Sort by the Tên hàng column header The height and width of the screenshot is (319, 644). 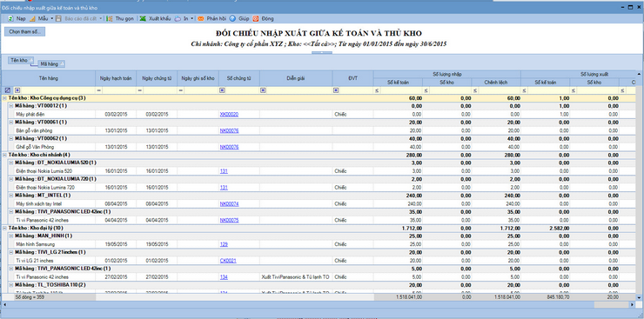tap(49, 78)
